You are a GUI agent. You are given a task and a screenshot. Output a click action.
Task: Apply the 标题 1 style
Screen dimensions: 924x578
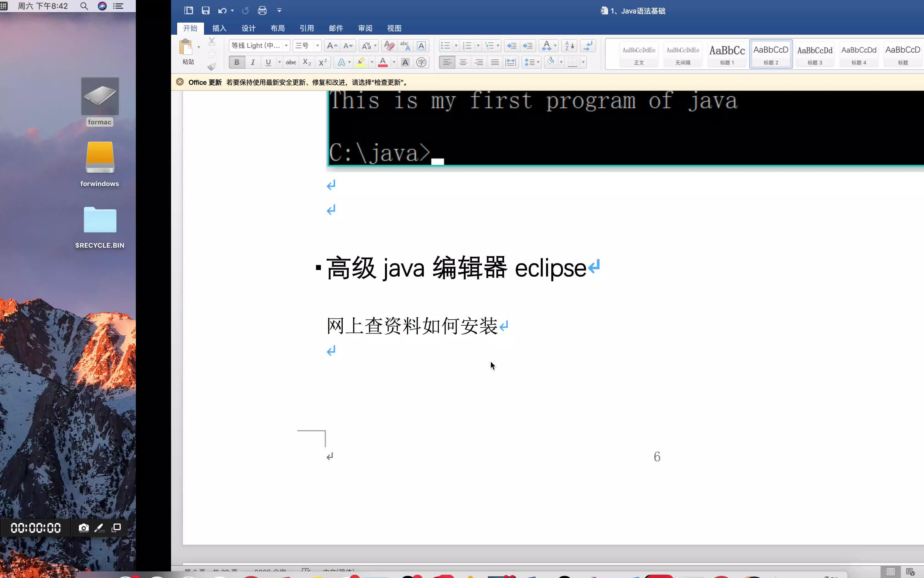coord(727,54)
